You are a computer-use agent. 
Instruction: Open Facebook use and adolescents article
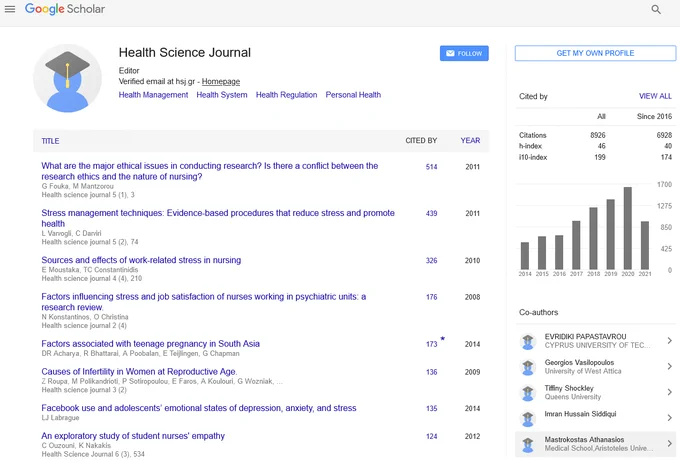tap(199, 408)
